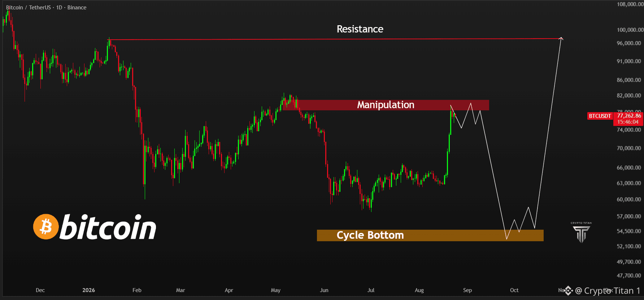Viewport: 644px width, 300px height.
Task: Click the 74,000.00 price axis label
Action: coord(629,130)
